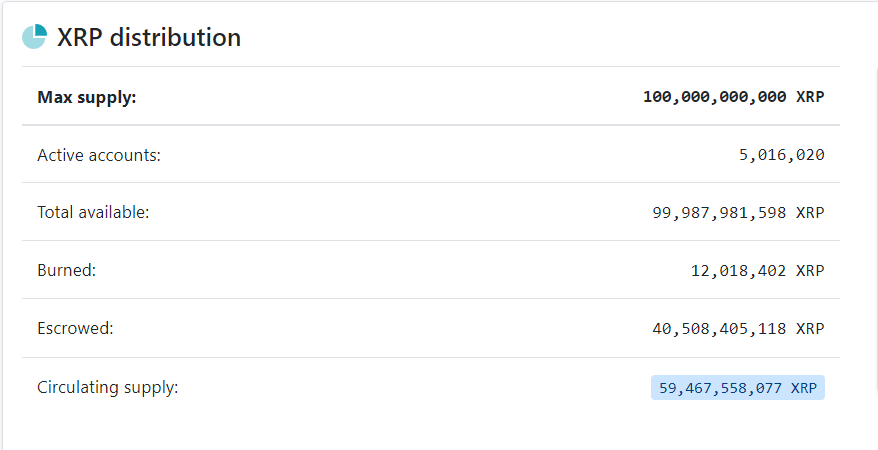Click the Burned label

click(x=67, y=270)
